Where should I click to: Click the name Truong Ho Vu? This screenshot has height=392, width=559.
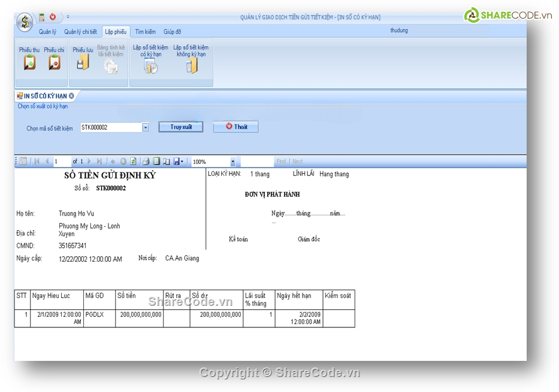click(76, 214)
